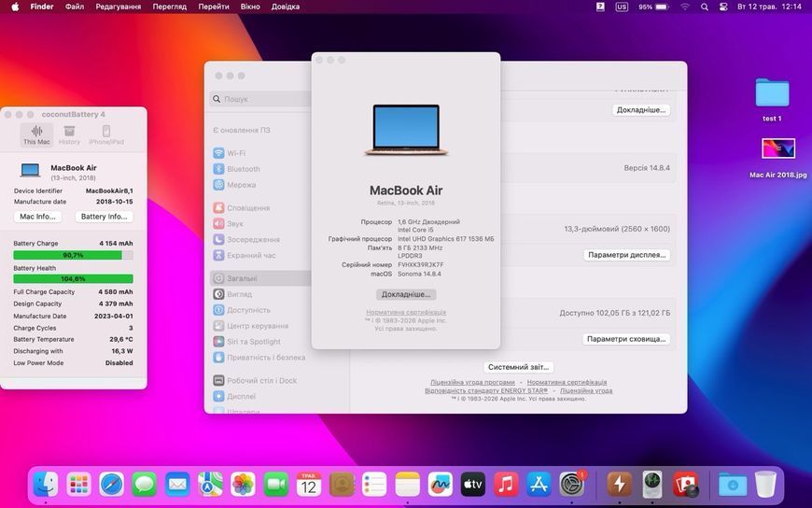The height and width of the screenshot is (508, 812).
Task: Open Messages from the Dock
Action: 145,486
